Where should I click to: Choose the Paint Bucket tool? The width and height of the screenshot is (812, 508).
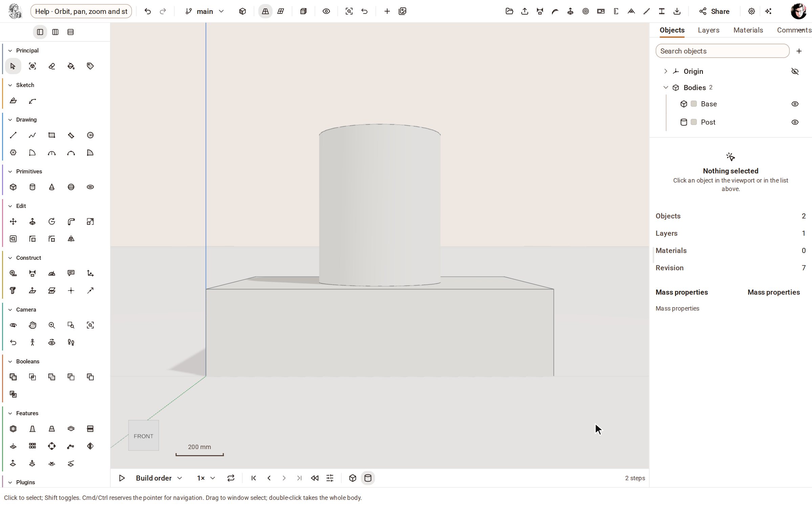[71, 66]
